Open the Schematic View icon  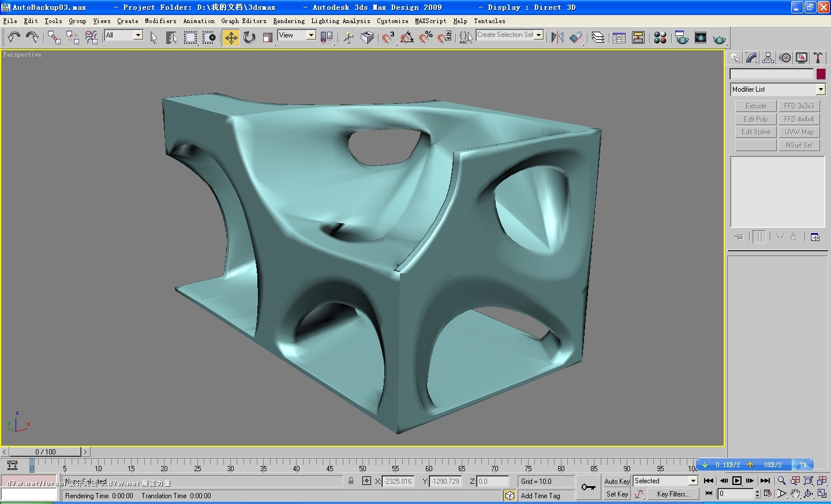click(x=638, y=37)
